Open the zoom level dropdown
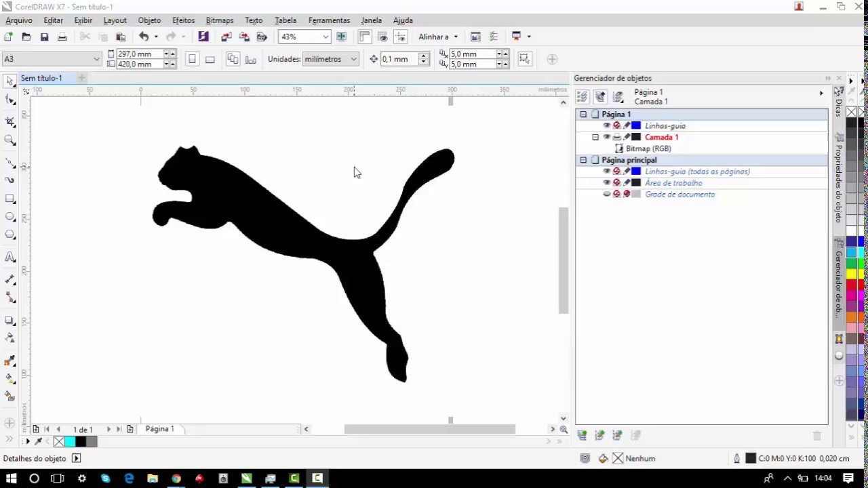Image resolution: width=868 pixels, height=488 pixels. (x=325, y=37)
